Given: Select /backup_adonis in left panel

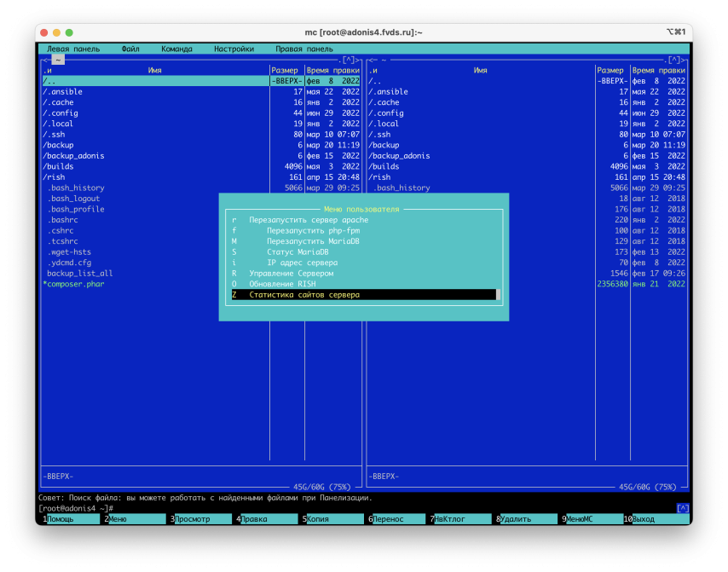Looking at the screenshot, I should click(x=201, y=156).
